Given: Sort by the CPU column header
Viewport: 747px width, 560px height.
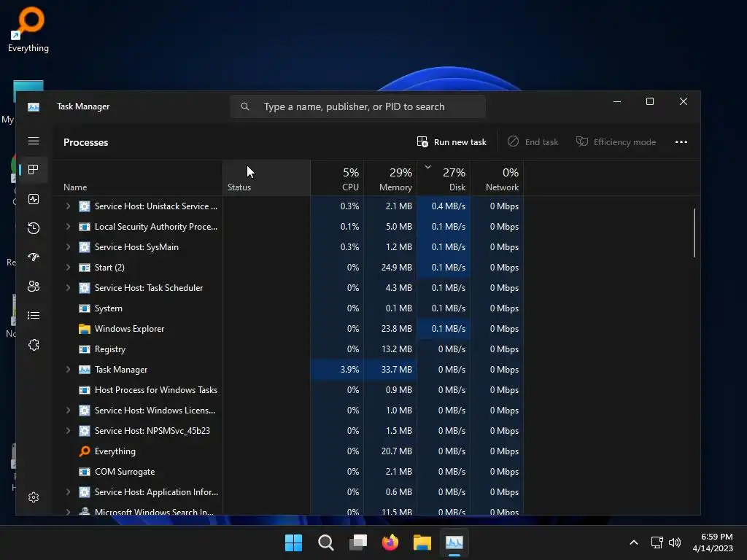Looking at the screenshot, I should 337,178.
